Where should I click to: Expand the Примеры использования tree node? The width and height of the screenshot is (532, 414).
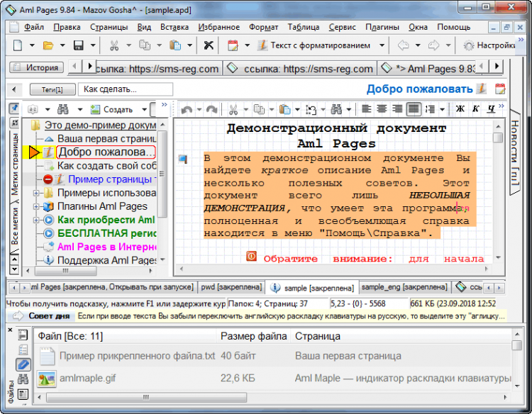[37, 194]
